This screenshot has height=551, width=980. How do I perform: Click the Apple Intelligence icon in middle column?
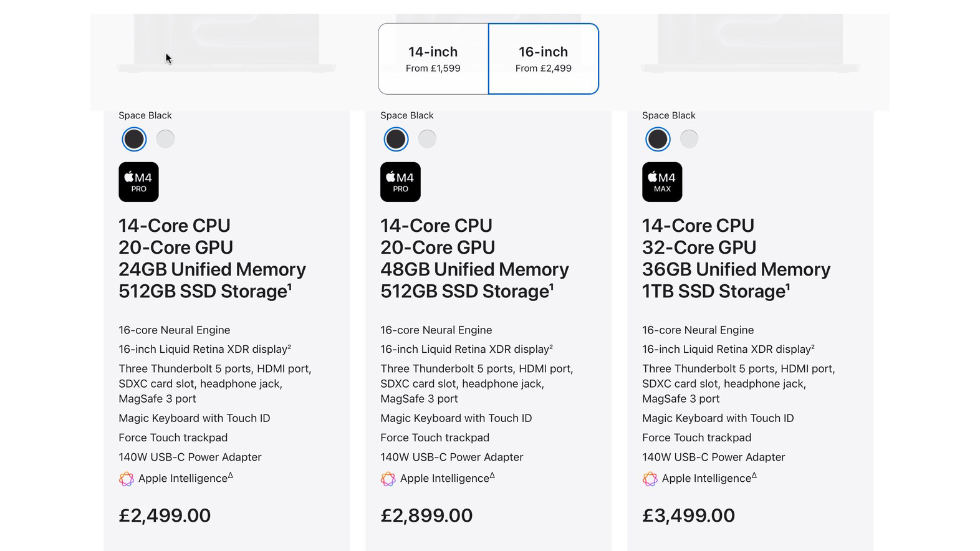coord(389,479)
